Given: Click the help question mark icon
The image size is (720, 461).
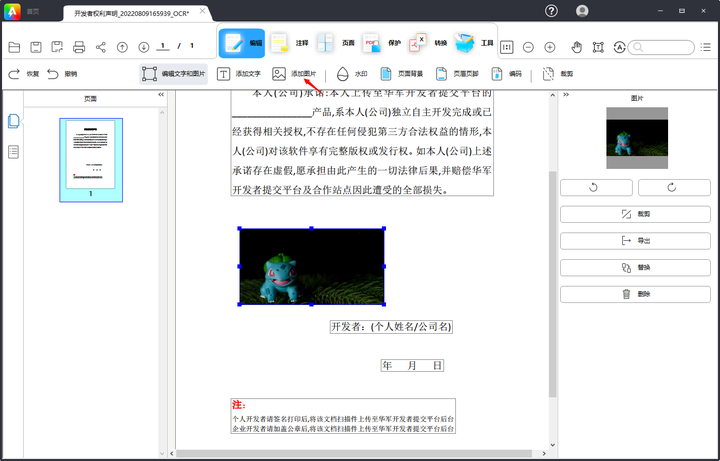Looking at the screenshot, I should 551,11.
